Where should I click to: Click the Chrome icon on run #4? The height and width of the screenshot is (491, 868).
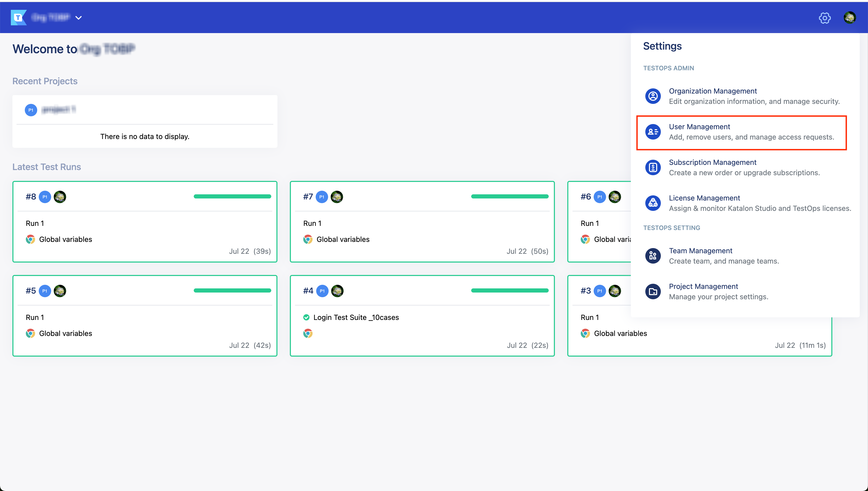point(308,334)
